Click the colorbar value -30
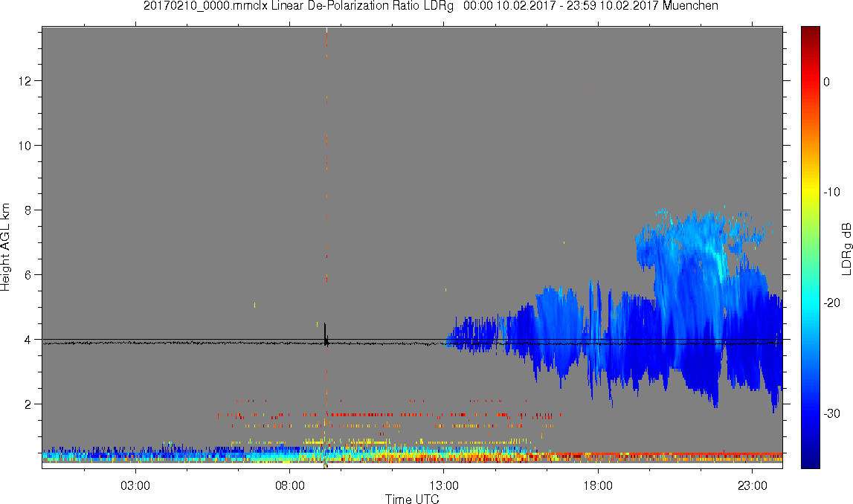Viewport: 853px width, 504px height. tap(831, 414)
